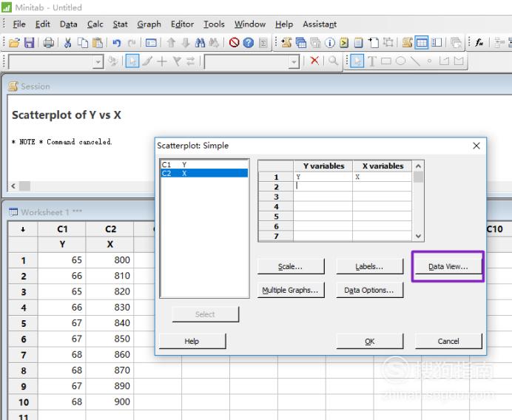Image resolution: width=512 pixels, height=420 pixels.
Task: Click the Edit Last Dialog icon
Action: [x=151, y=43]
